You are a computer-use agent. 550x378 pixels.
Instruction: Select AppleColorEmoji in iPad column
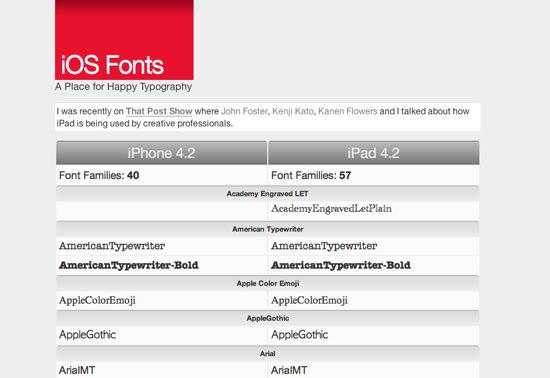[x=309, y=301]
